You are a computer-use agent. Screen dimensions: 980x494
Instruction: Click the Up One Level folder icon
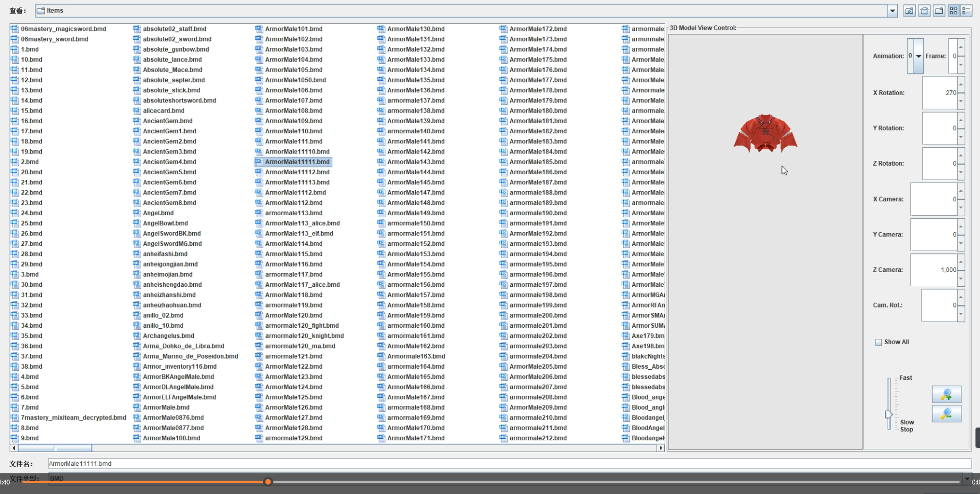[x=909, y=11]
